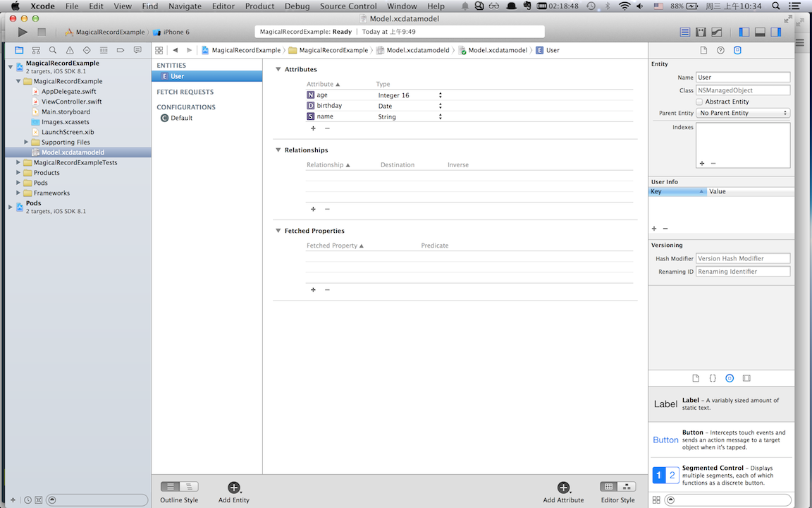Viewport: 812px width, 508px height.
Task: Open the Navigate menu
Action: point(185,6)
